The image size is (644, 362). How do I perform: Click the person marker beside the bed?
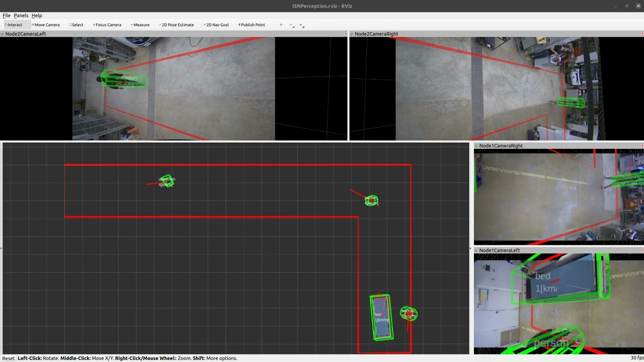(409, 313)
